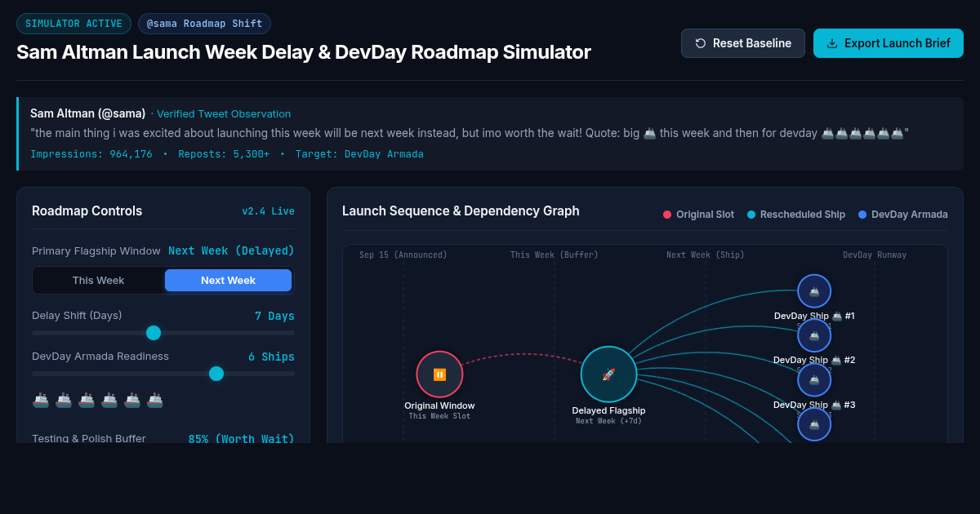This screenshot has width=980, height=514.
Task: Click the first ship emoji under Armada Readiness
Action: 41,400
